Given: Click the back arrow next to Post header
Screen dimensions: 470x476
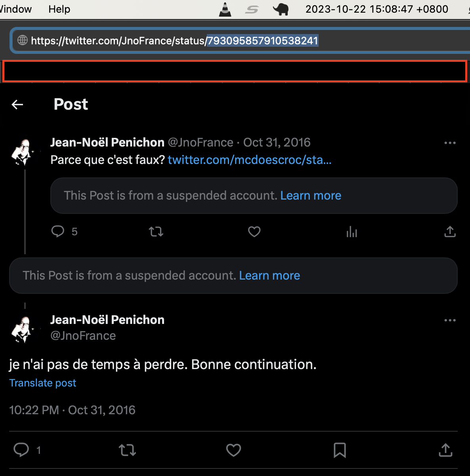Looking at the screenshot, I should (17, 104).
